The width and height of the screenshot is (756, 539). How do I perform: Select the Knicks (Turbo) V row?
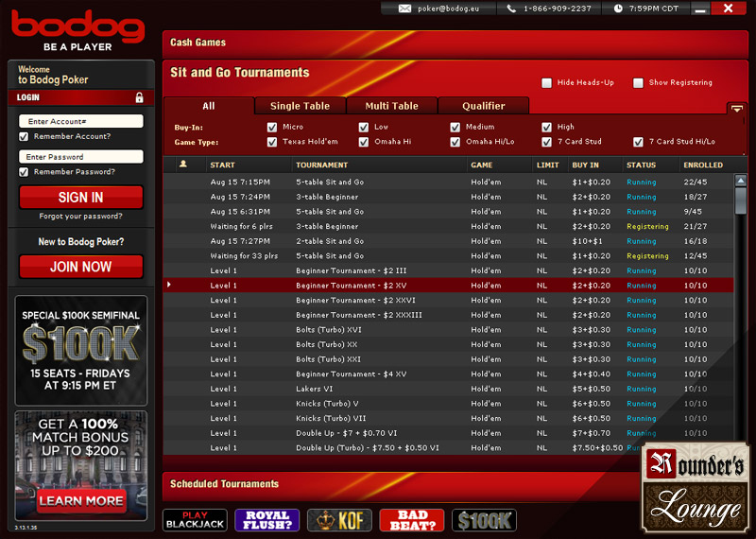pos(448,404)
